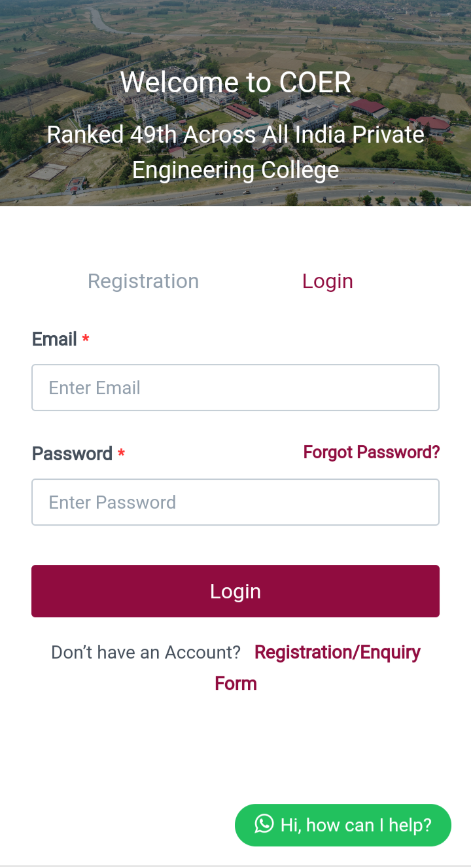471x868 pixels.
Task: Click 'Hi, how can I help?' text
Action: 356,825
